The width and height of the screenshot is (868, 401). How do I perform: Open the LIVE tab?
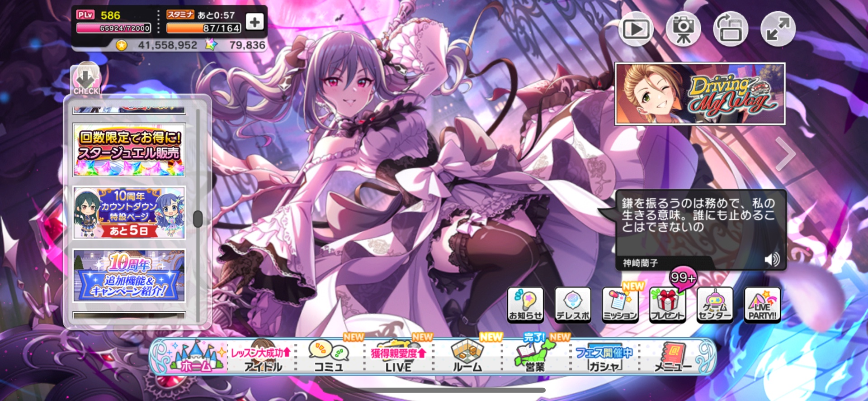click(x=398, y=357)
